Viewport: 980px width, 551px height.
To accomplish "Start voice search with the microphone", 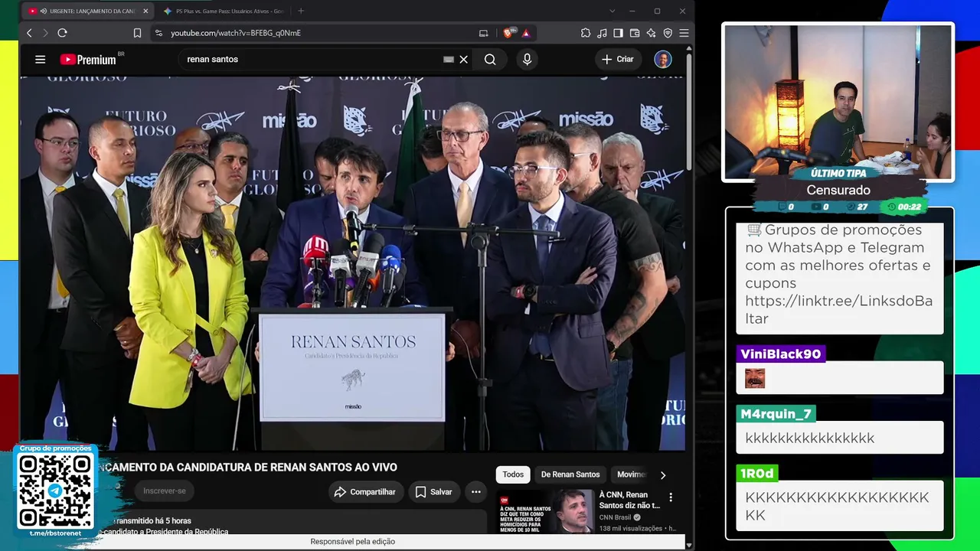I will coord(527,59).
